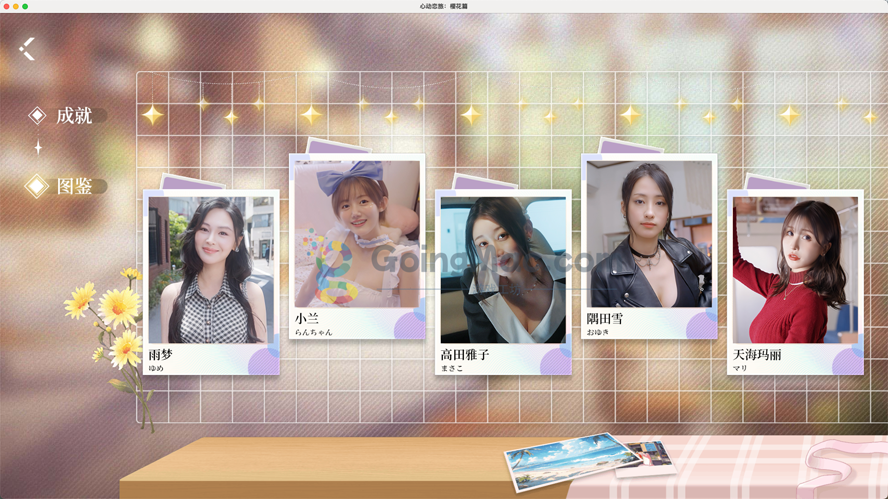Open the 開田雪 photo card

point(649,234)
